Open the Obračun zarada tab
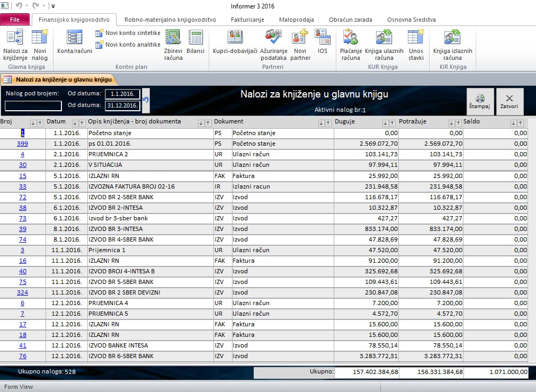The height and width of the screenshot is (392, 536). (350, 20)
